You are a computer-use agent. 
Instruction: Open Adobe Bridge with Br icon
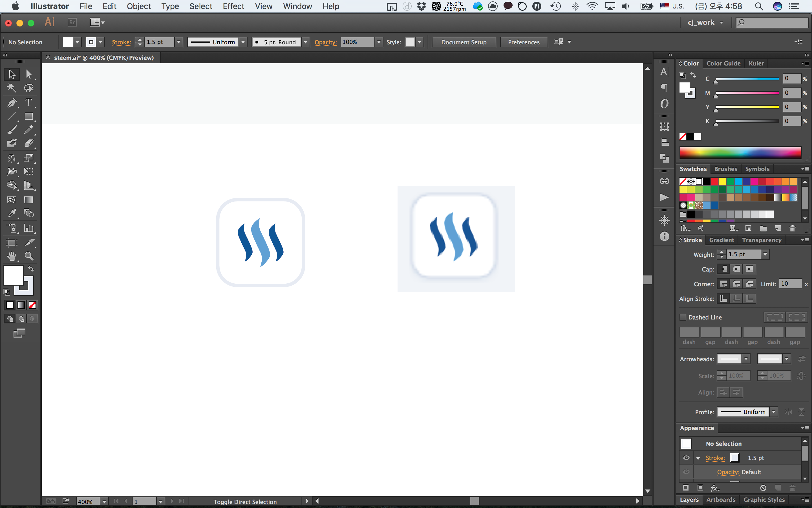[x=72, y=23]
